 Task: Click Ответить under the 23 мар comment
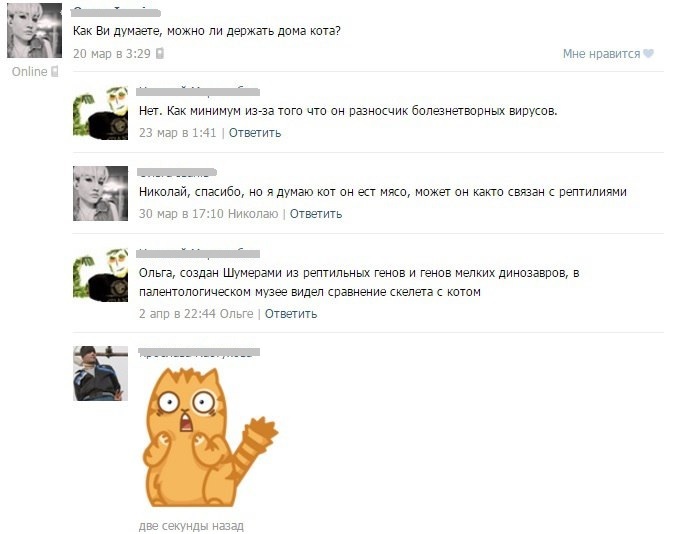(x=255, y=133)
